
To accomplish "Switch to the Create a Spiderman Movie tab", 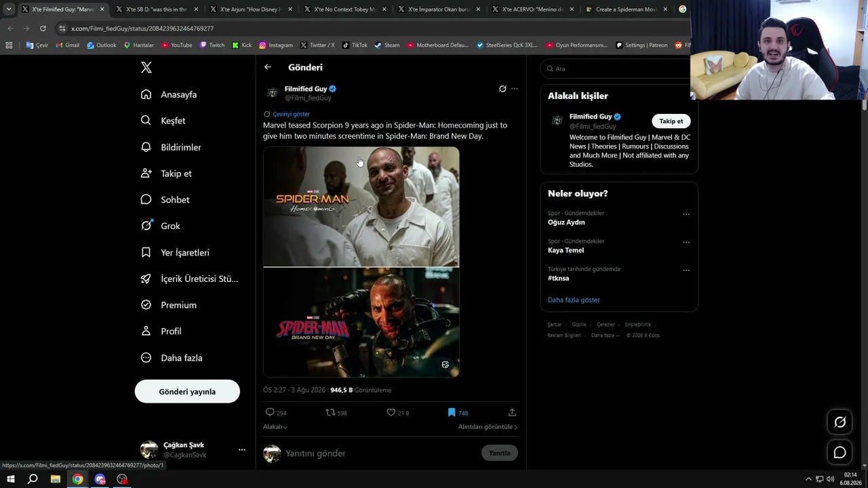I will [627, 9].
